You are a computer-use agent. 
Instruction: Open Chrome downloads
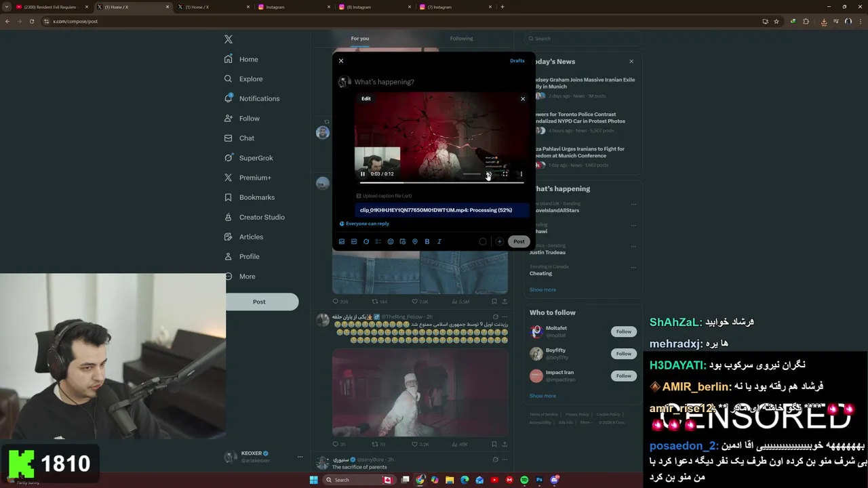(824, 21)
